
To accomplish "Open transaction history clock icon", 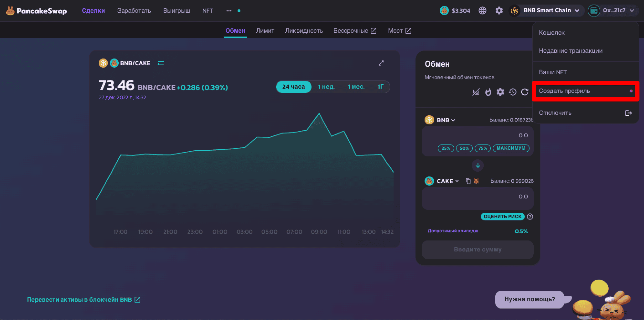I will click(x=513, y=92).
